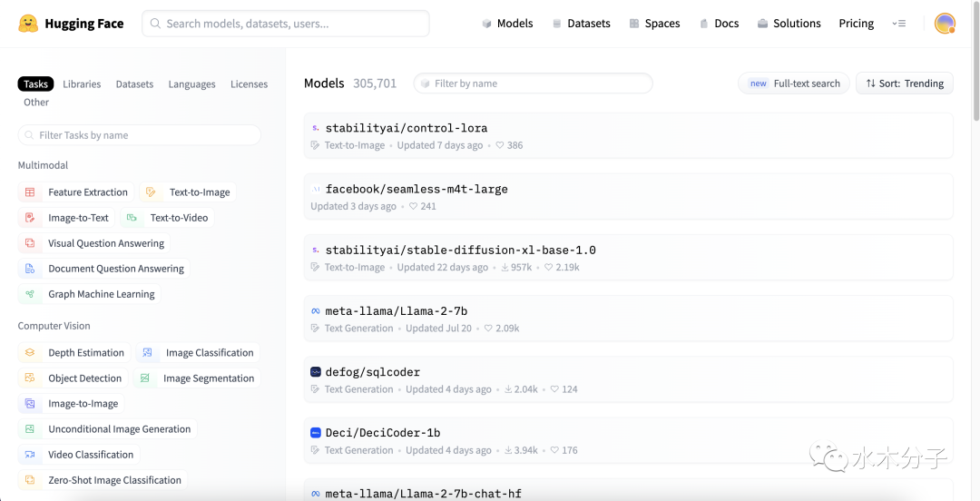The width and height of the screenshot is (980, 501).
Task: Click the Filter Tasks by name field
Action: pos(140,135)
